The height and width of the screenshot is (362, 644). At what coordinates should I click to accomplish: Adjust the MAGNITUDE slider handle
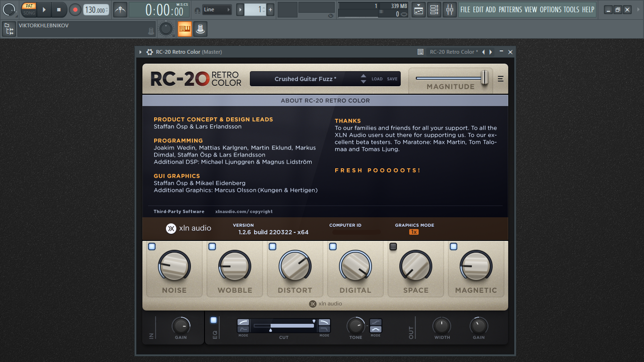pyautogui.click(x=485, y=78)
